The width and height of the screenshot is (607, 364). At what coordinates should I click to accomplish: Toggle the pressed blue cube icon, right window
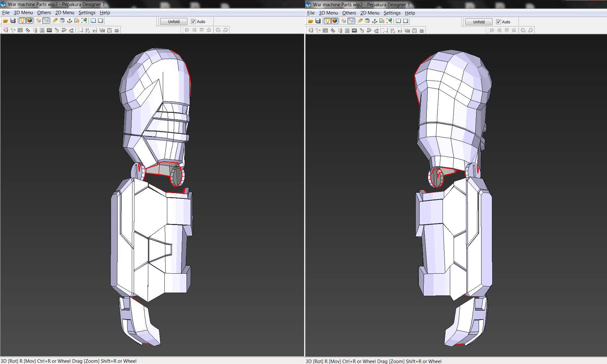tap(351, 21)
